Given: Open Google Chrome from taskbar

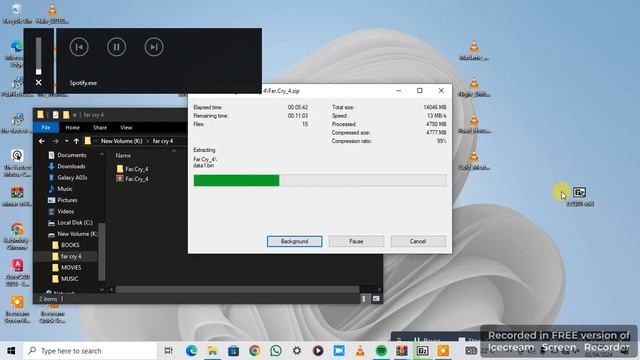Looking at the screenshot, I should [255, 351].
